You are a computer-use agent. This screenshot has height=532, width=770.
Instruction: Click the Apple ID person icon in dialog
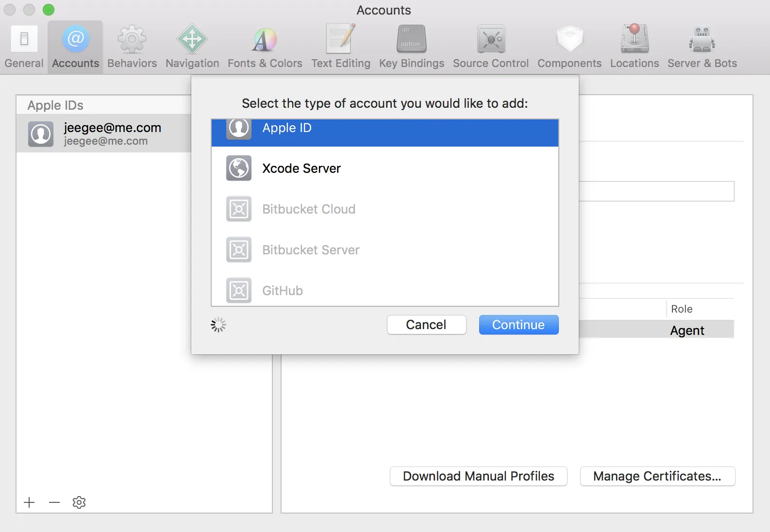(x=239, y=129)
